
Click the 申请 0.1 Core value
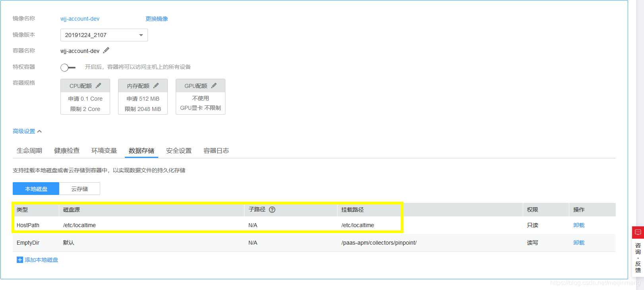click(85, 99)
